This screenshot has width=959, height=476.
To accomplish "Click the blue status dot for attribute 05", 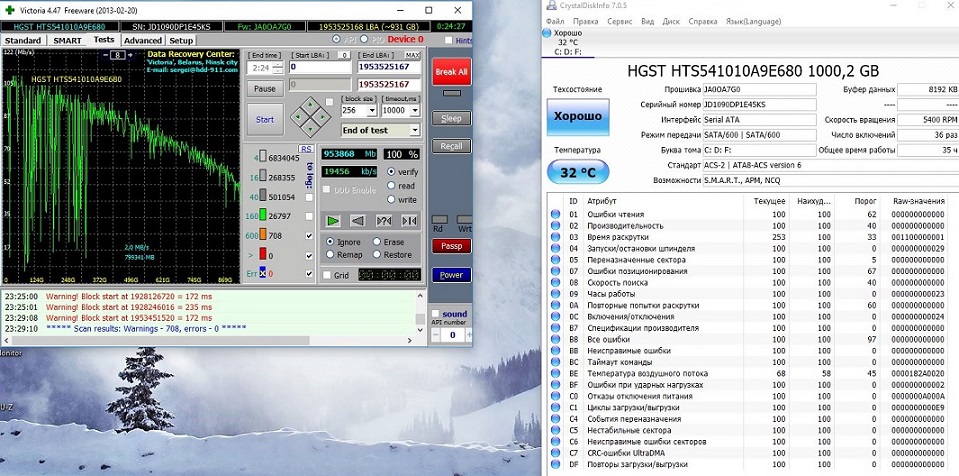I will point(555,259).
